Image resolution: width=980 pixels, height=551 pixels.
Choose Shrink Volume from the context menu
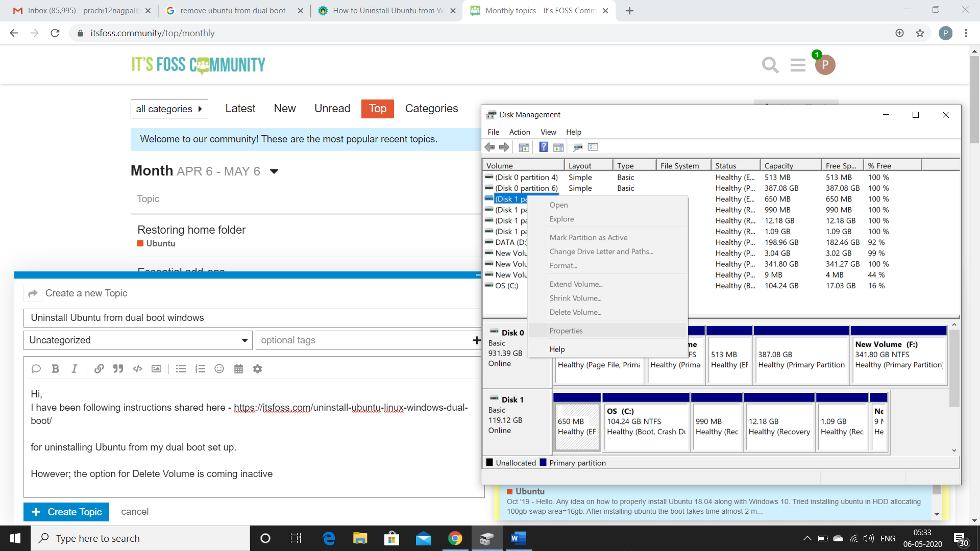click(575, 298)
